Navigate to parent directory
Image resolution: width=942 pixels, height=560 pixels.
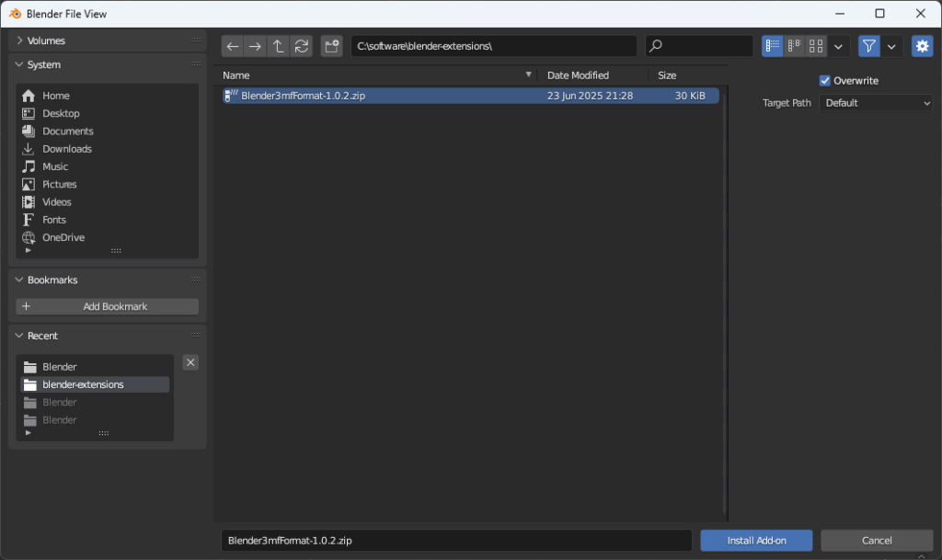279,46
